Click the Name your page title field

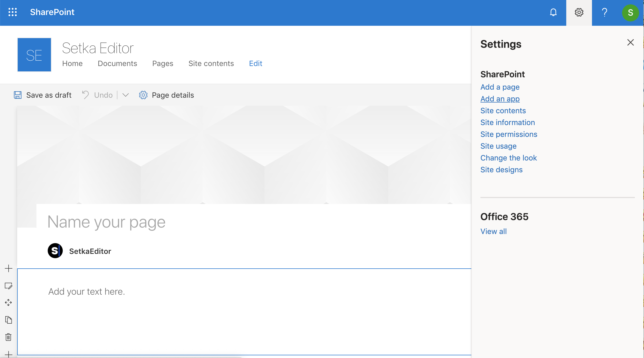pyautogui.click(x=106, y=222)
